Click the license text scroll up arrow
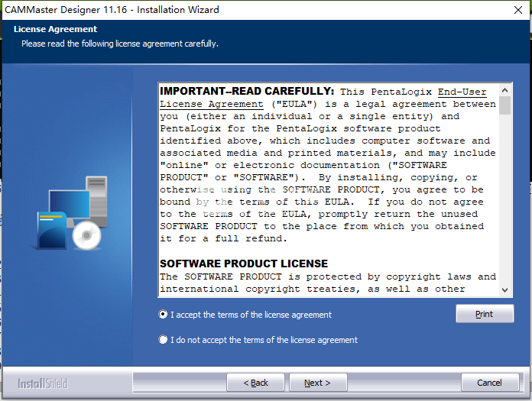This screenshot has width=532, height=401. click(504, 90)
